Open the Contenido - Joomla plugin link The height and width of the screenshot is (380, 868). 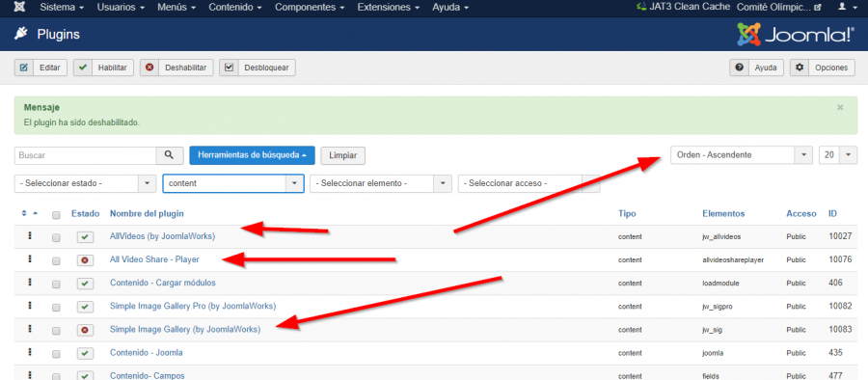(x=147, y=352)
